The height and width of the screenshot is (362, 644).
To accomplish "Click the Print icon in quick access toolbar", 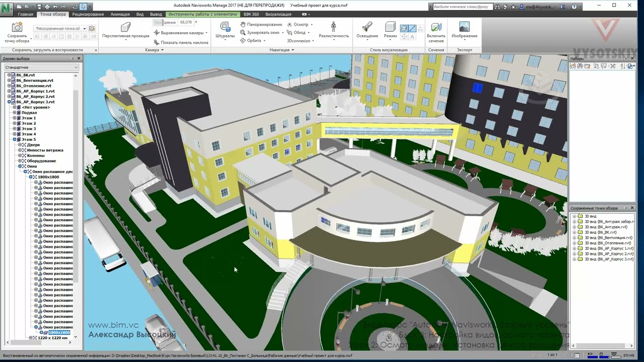I will click(47, 7).
